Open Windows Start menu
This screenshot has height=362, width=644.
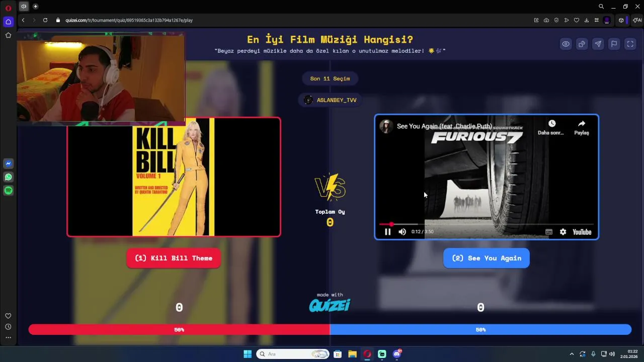click(248, 354)
